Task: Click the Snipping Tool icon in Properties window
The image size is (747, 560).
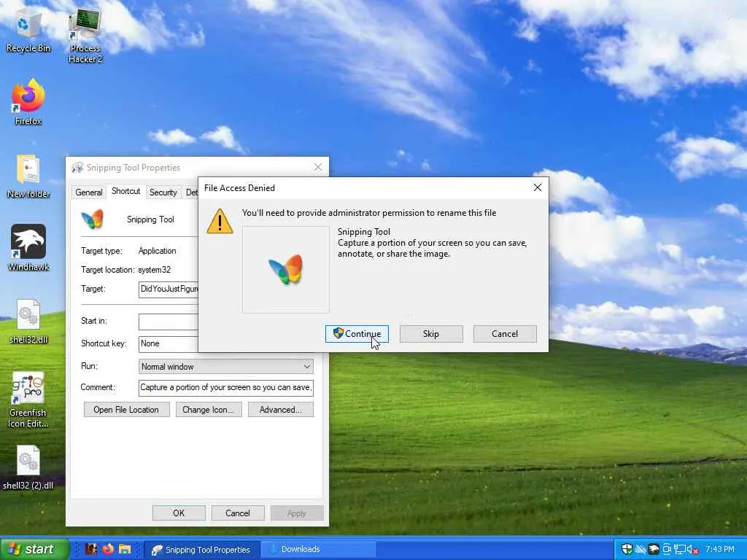Action: (92, 219)
